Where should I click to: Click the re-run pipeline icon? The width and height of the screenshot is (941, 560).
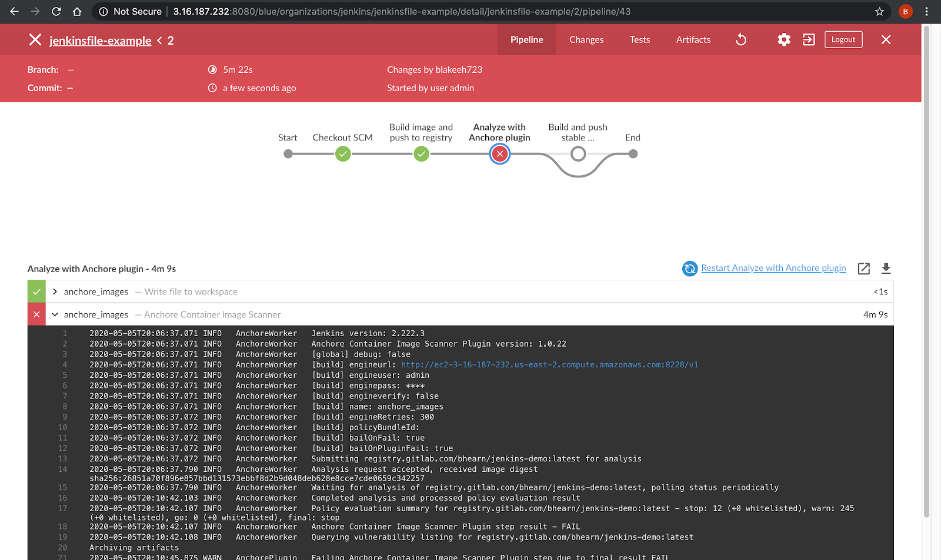pos(740,39)
